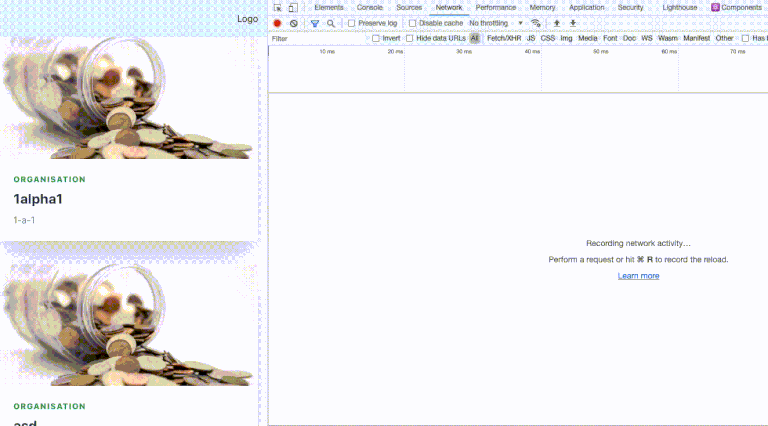Check the Has blocked cookies checkbox
This screenshot has width=768, height=426.
point(745,38)
